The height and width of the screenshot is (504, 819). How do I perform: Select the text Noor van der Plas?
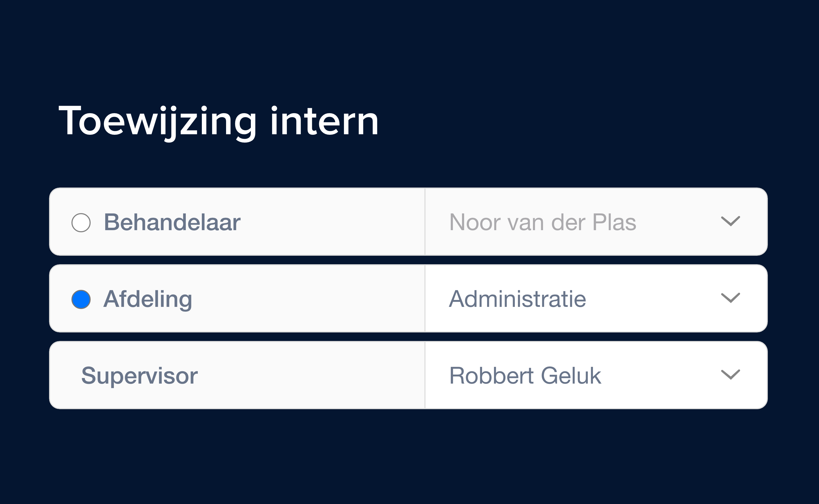542,222
